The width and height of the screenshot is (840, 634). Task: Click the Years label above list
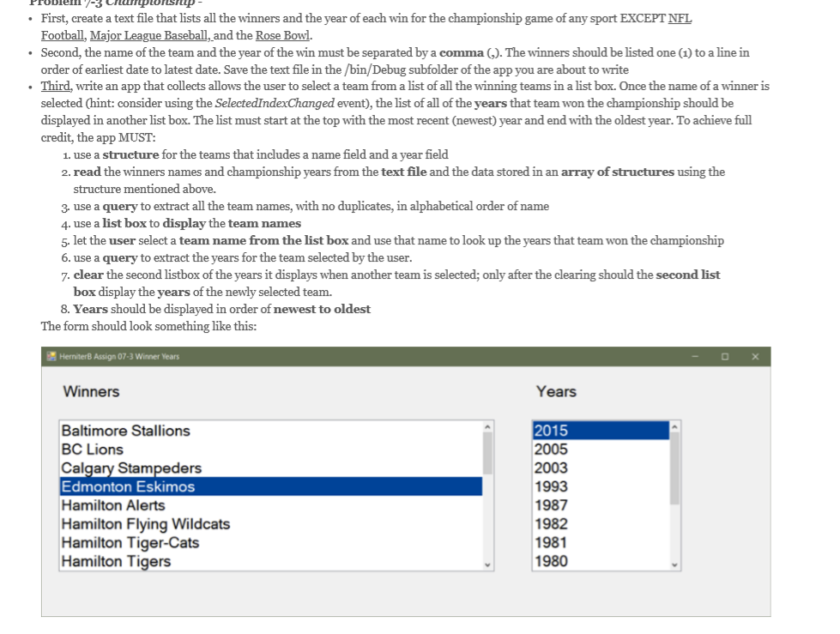click(x=556, y=391)
